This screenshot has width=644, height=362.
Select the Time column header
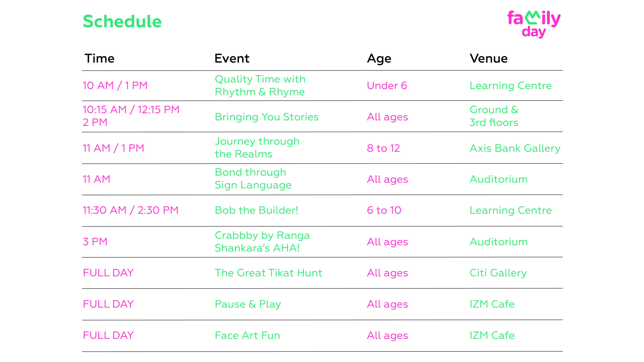tap(99, 58)
